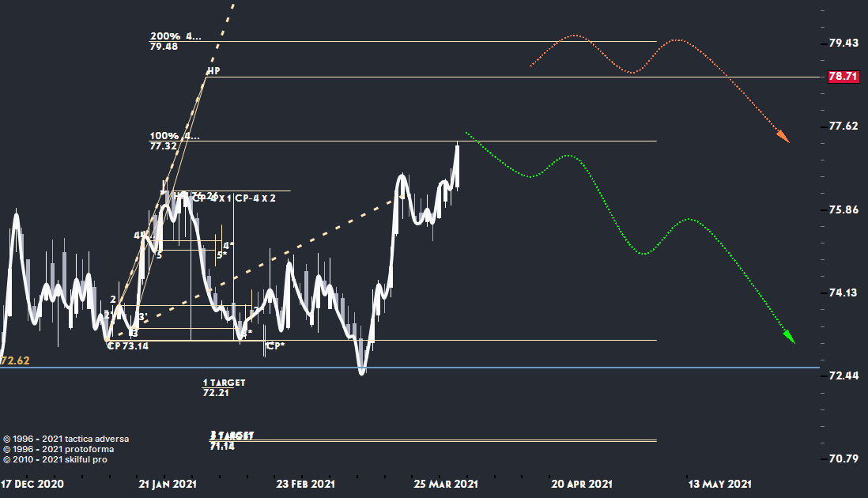868x498 pixels.
Task: Click the 25 MAR 2021 date label
Action: 446,483
